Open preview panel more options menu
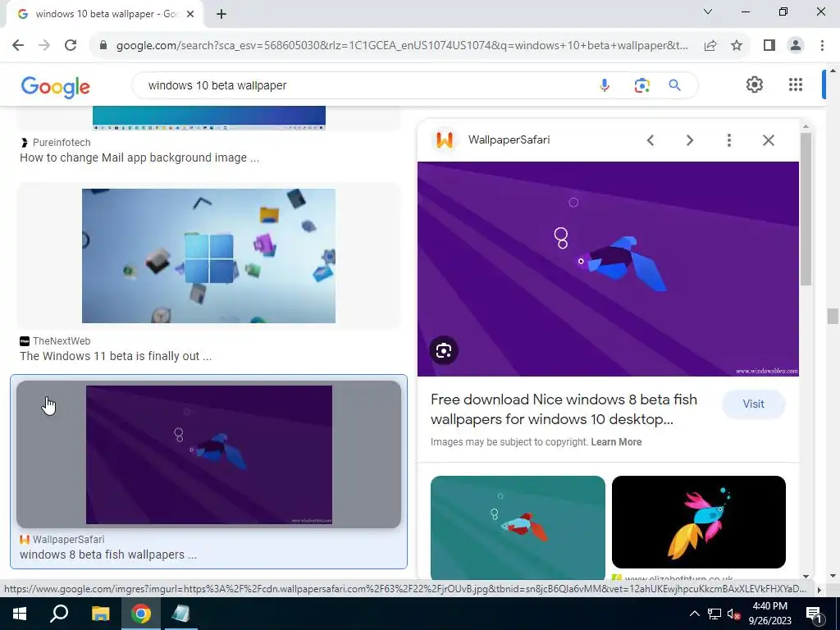The image size is (840, 630). pos(729,140)
